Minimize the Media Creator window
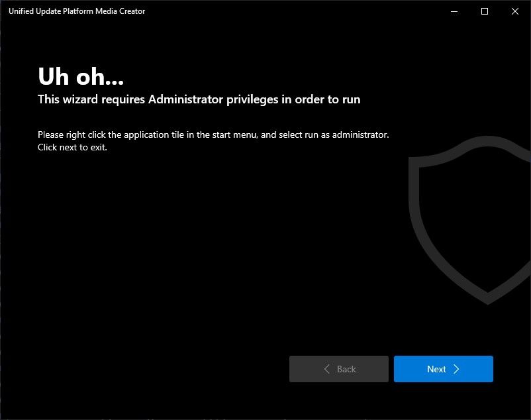 coord(454,11)
